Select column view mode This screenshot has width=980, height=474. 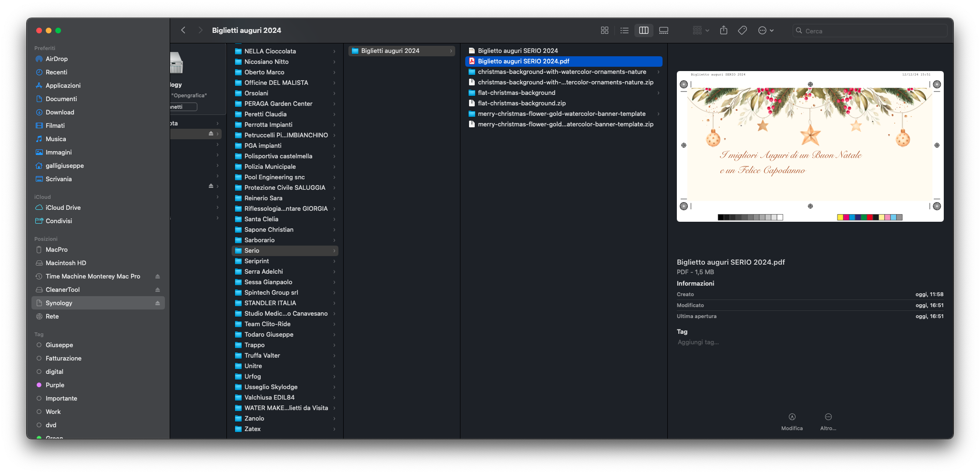point(643,31)
